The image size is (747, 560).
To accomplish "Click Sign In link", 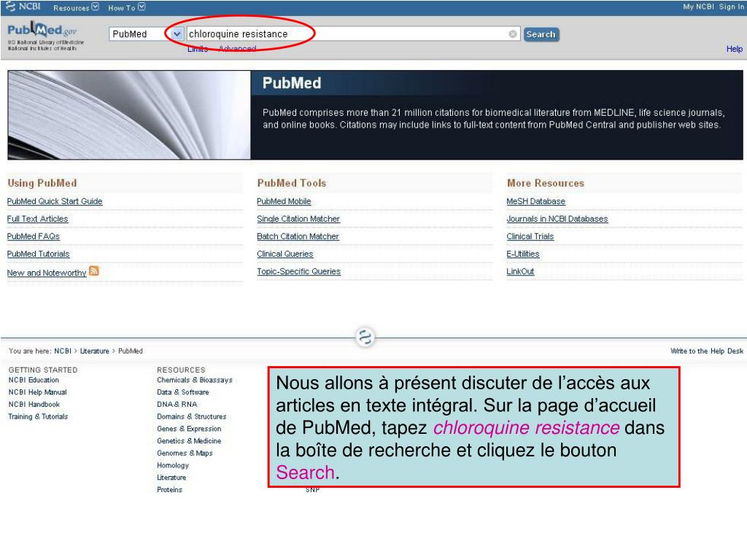I will click(x=731, y=7).
